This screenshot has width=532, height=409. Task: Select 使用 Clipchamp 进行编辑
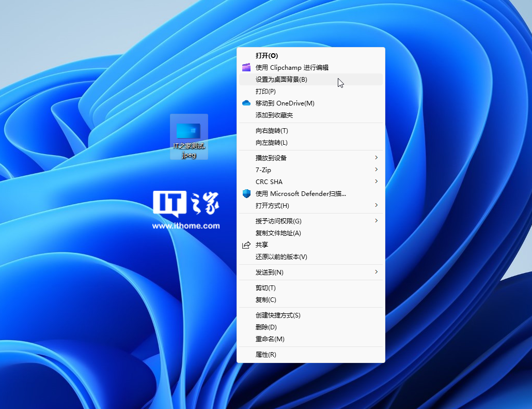(311, 68)
